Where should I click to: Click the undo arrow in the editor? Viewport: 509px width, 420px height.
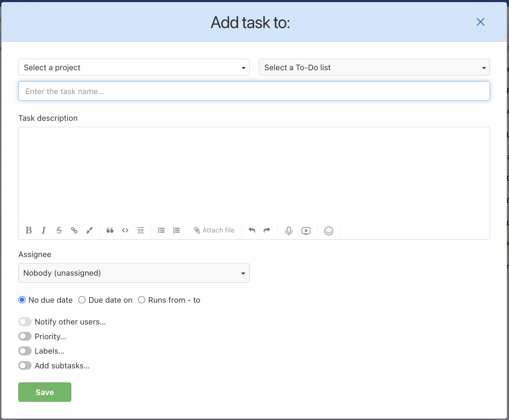252,230
